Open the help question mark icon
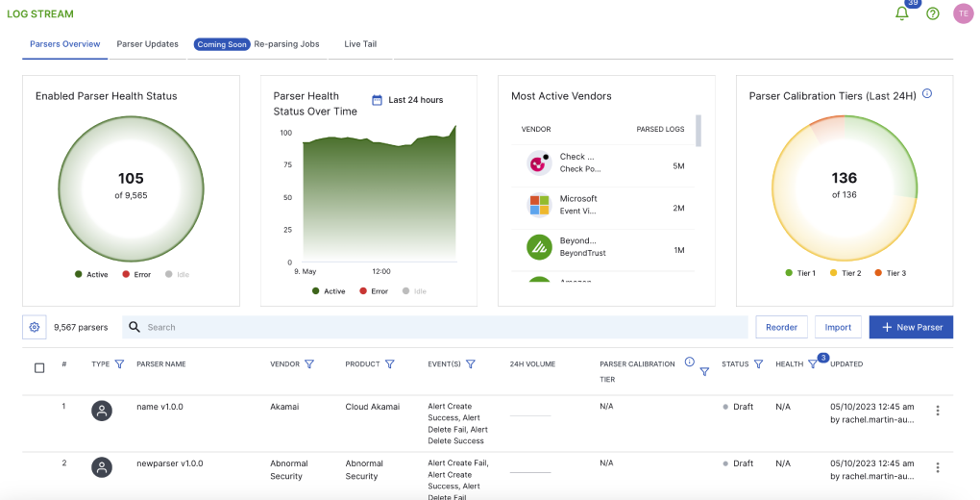Viewport: 980px width, 500px height. pyautogui.click(x=933, y=13)
